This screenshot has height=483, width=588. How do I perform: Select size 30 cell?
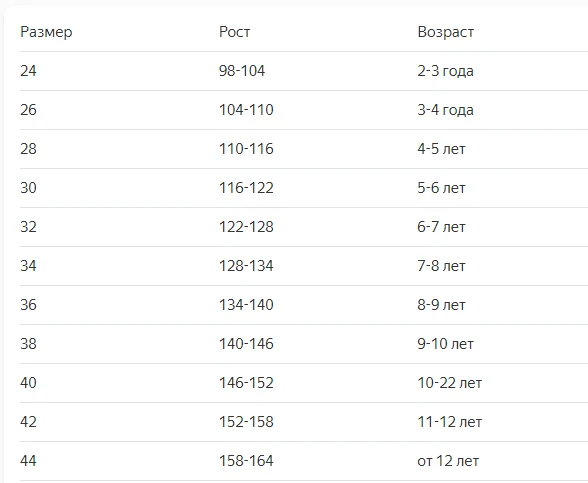[28, 188]
